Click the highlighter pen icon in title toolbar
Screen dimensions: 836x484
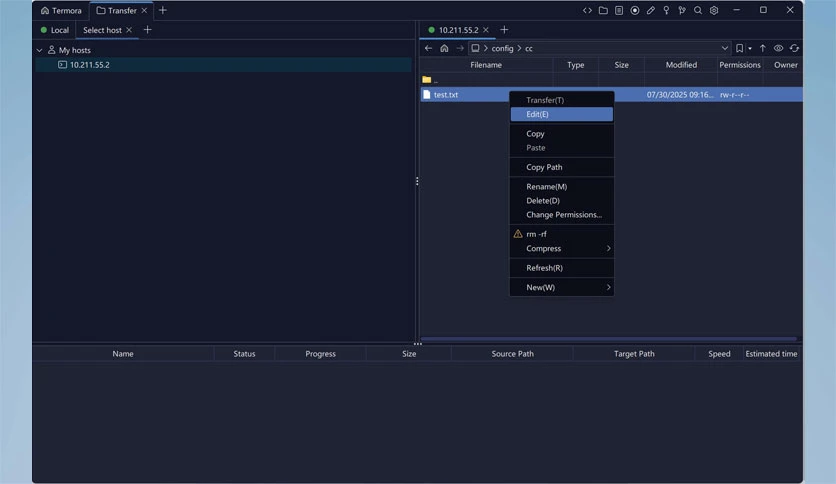click(x=650, y=10)
